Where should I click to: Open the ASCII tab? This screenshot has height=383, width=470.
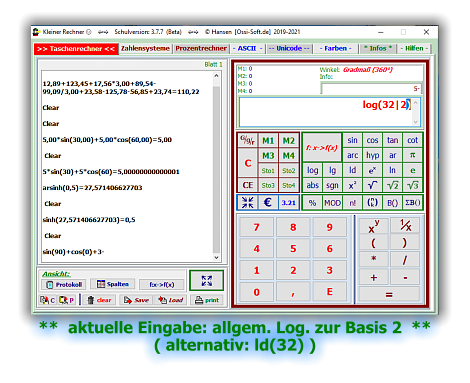point(247,48)
